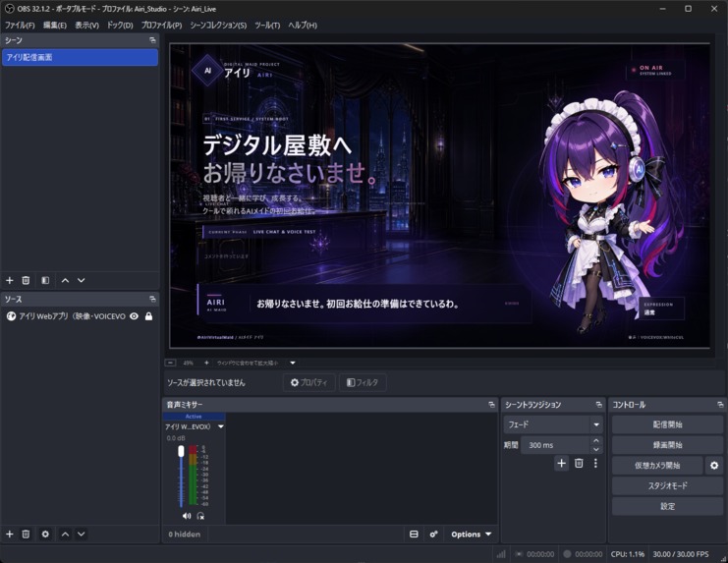Click the 0 hidden mixer label
728x563 pixels.
click(x=185, y=535)
